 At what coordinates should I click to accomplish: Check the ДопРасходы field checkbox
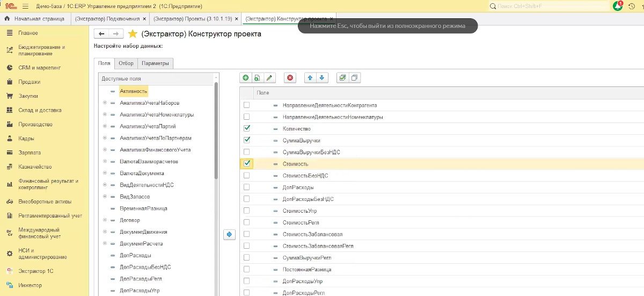tap(247, 187)
